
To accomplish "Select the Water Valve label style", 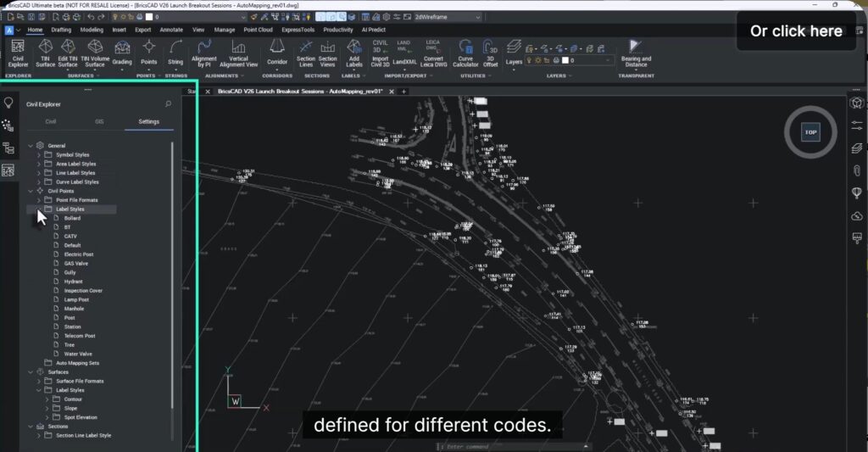I will tap(78, 354).
